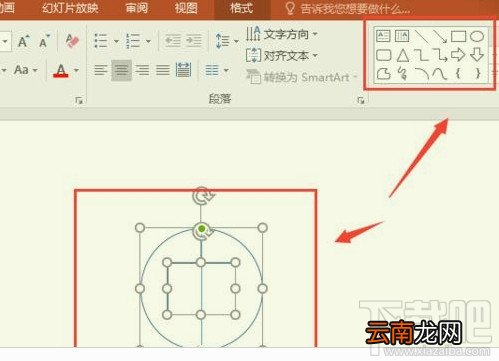499x361 pixels.
Task: Apply distributed text alignment
Action: pyautogui.click(x=183, y=70)
